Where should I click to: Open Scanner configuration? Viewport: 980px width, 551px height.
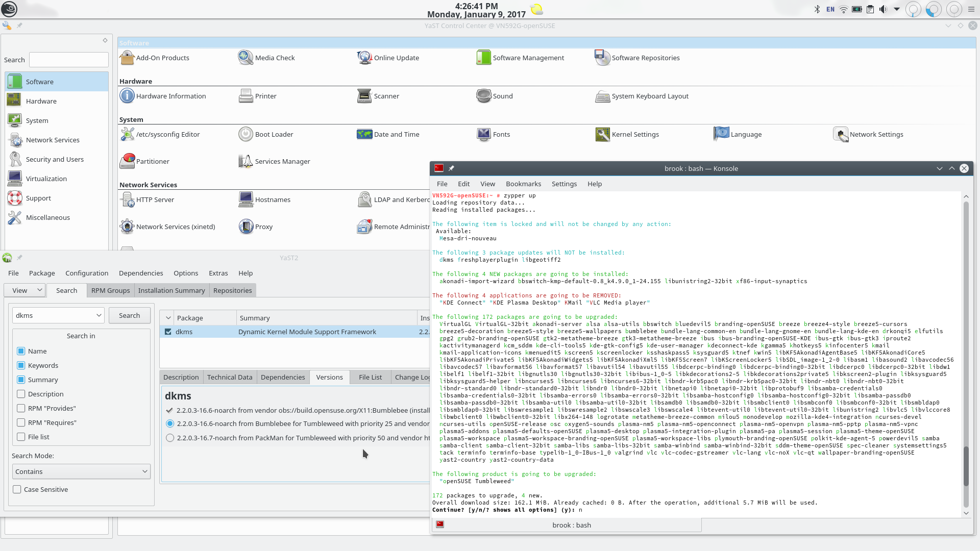click(378, 96)
